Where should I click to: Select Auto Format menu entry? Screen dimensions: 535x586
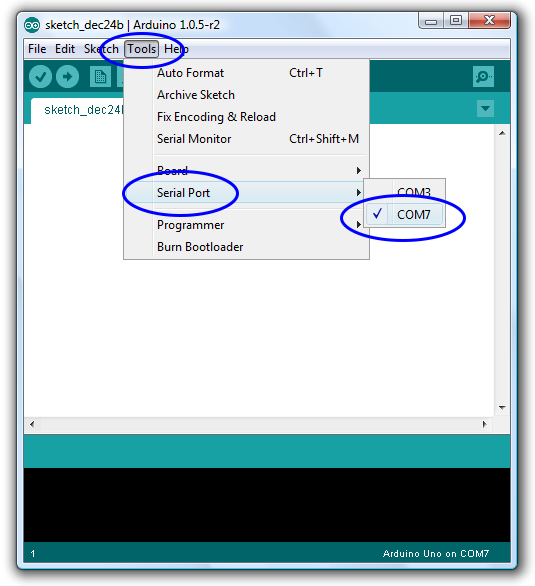[x=247, y=73]
